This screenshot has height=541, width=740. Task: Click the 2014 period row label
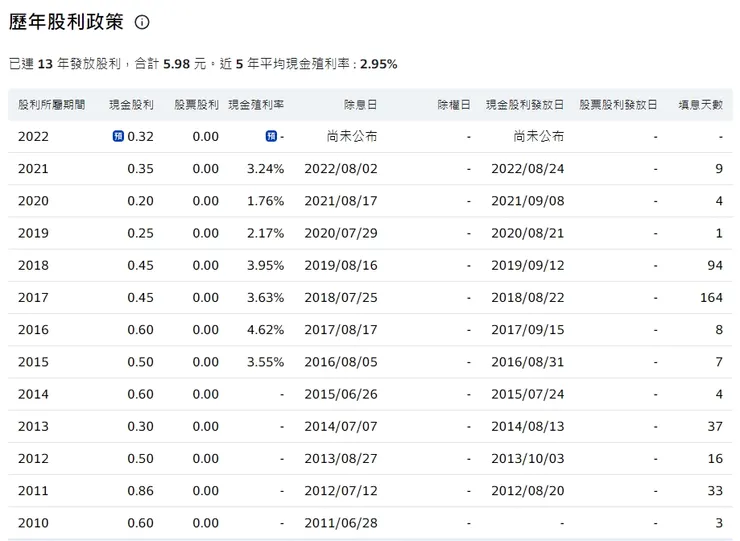pyautogui.click(x=33, y=394)
